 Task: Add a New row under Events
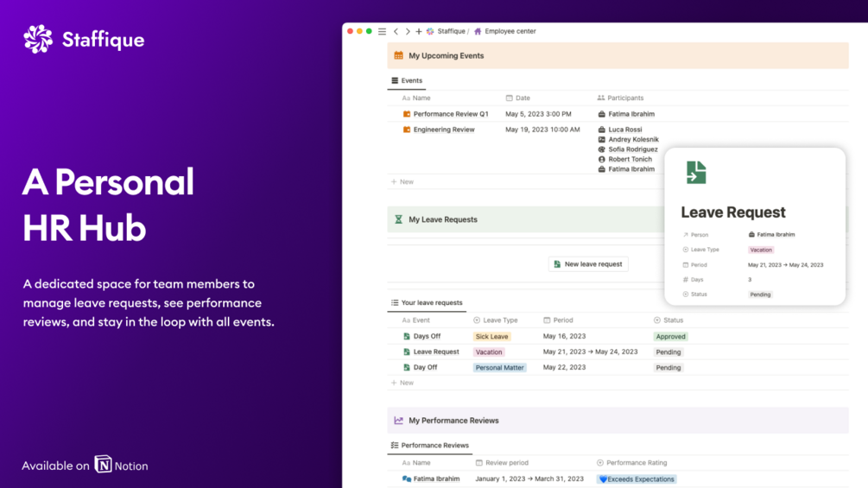tap(402, 181)
